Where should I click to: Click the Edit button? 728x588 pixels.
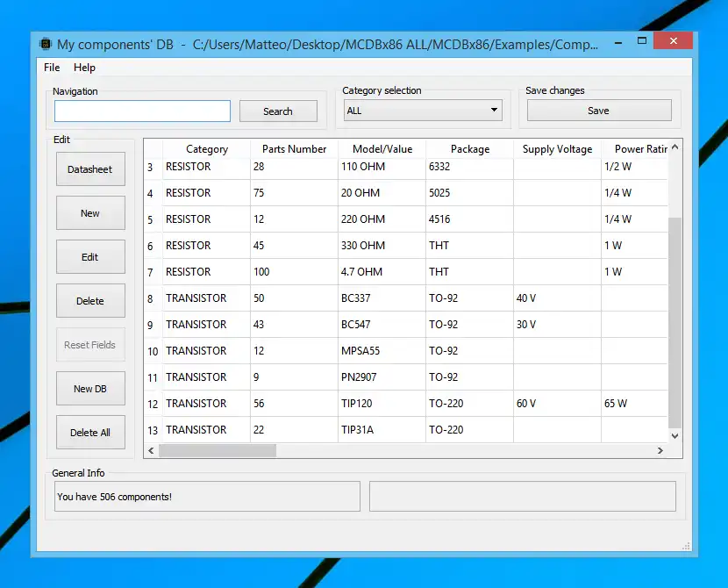90,257
